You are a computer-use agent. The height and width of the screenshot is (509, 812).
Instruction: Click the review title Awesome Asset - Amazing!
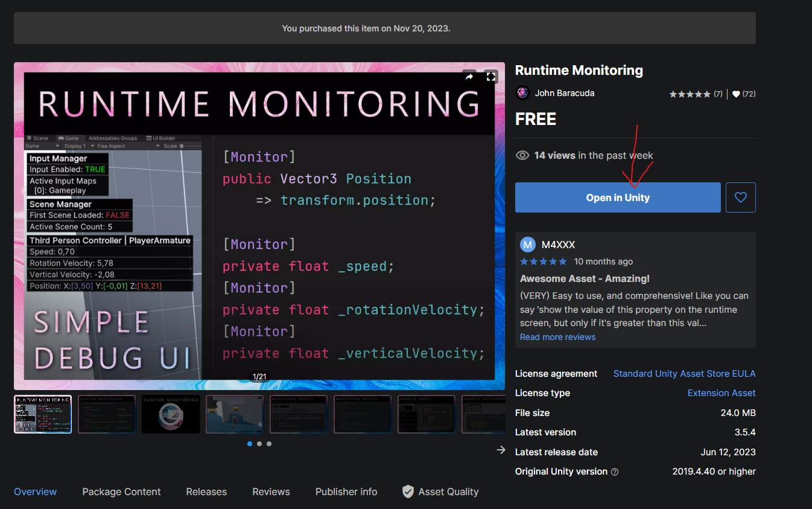click(585, 279)
